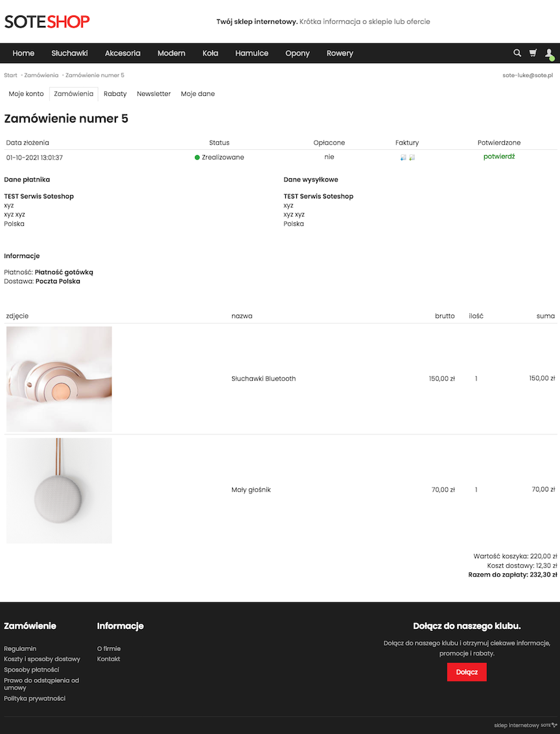Click the user account icon

click(549, 53)
